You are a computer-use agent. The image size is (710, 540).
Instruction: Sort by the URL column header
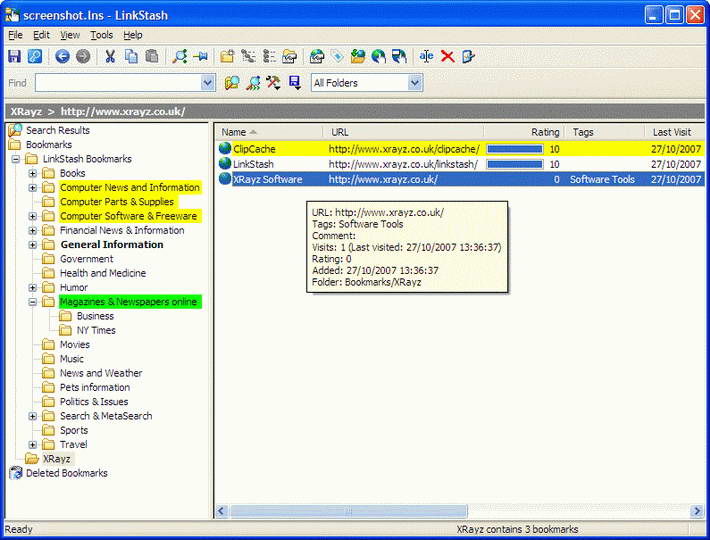click(403, 132)
